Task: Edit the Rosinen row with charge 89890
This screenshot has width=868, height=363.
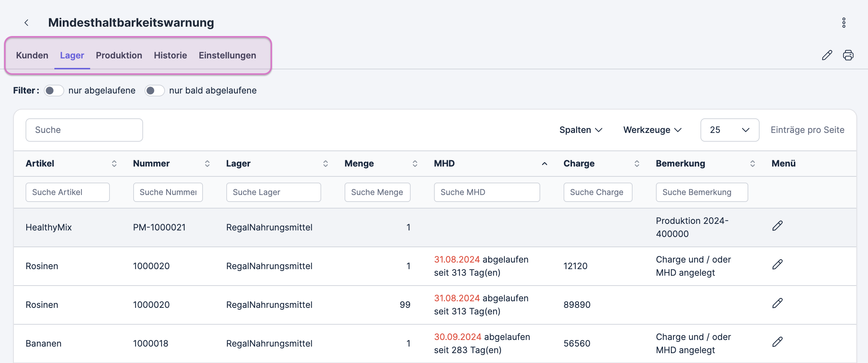Action: click(x=777, y=303)
